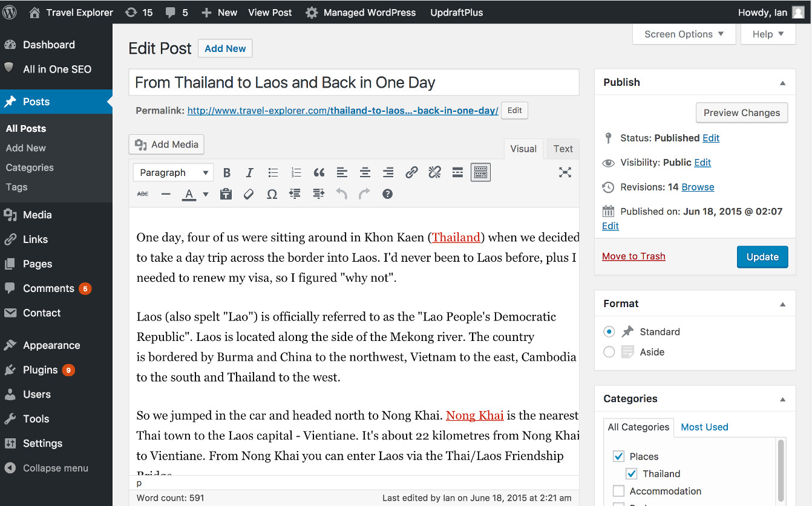Screen dimensions: 812x506
Task: Align text left
Action: (342, 173)
